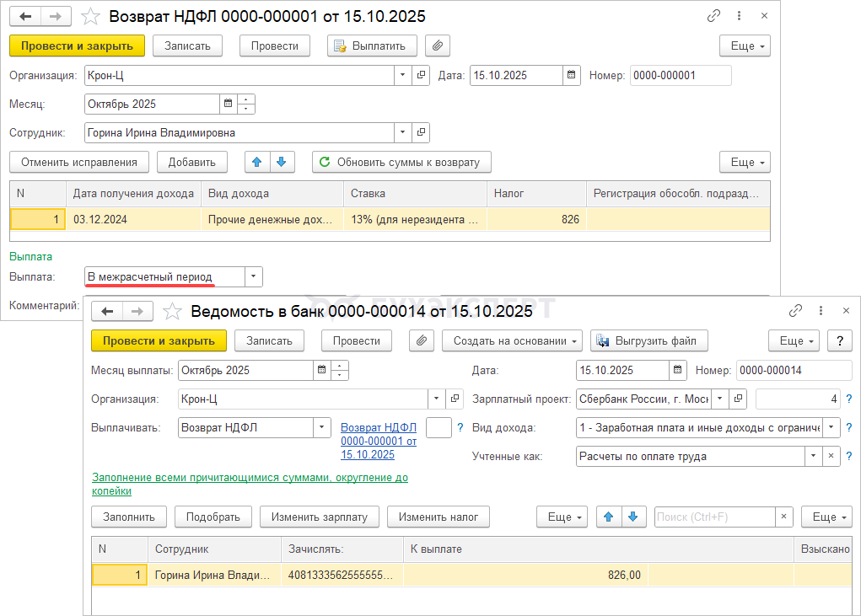Open Возврат НДФЛ 0000-000001 link
This screenshot has width=861, height=616.
(379, 441)
